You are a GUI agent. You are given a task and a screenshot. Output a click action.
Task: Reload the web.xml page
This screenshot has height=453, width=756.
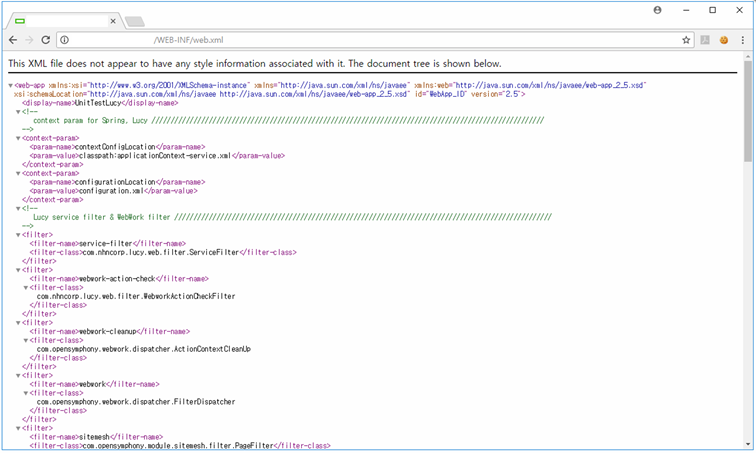tap(45, 40)
